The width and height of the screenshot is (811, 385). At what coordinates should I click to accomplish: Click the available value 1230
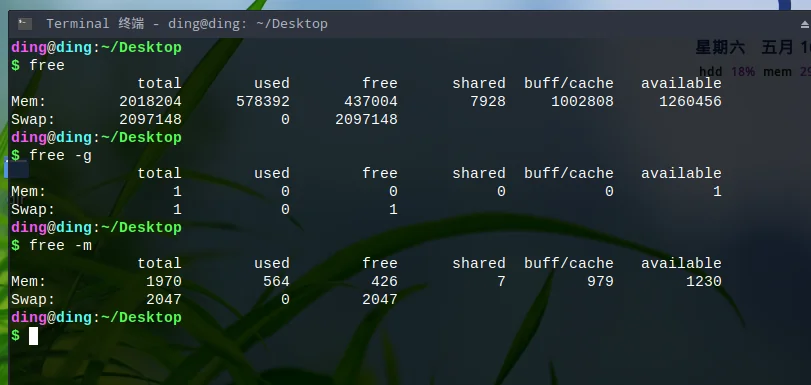tap(703, 282)
